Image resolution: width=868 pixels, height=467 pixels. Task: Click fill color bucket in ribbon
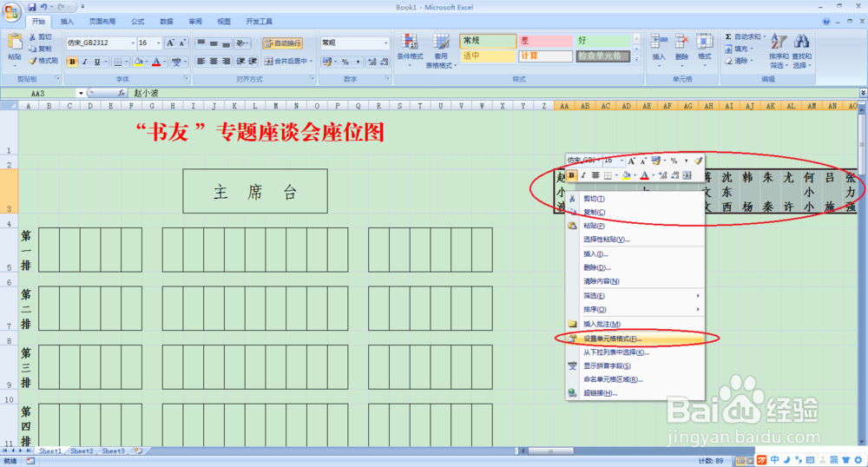tap(138, 62)
